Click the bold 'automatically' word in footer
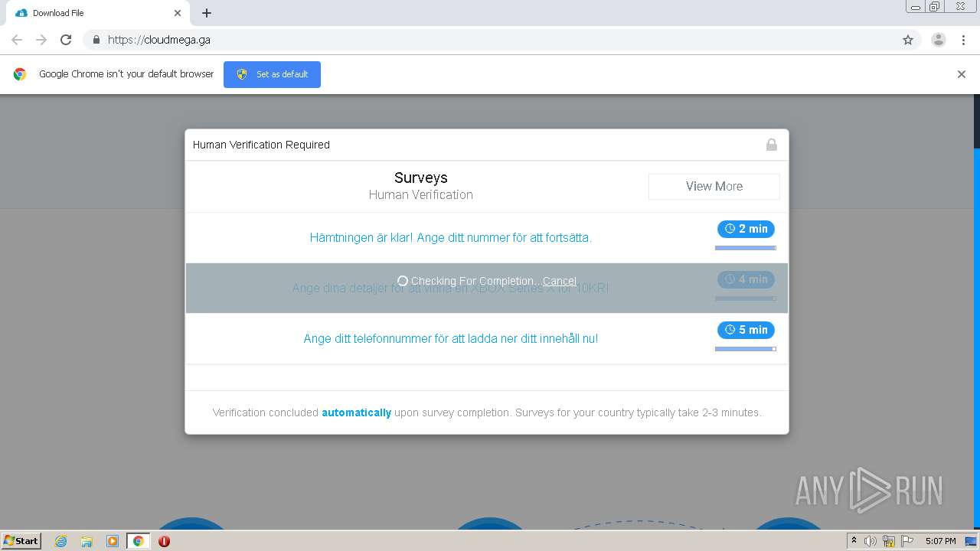Image resolution: width=980 pixels, height=551 pixels. (x=356, y=412)
